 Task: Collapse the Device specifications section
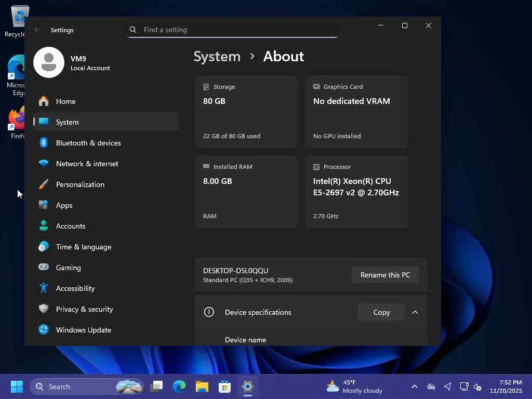point(415,312)
